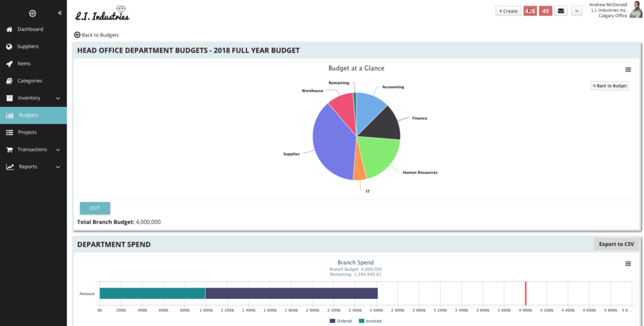644x326 pixels.
Task: Click the + Create button
Action: click(508, 11)
